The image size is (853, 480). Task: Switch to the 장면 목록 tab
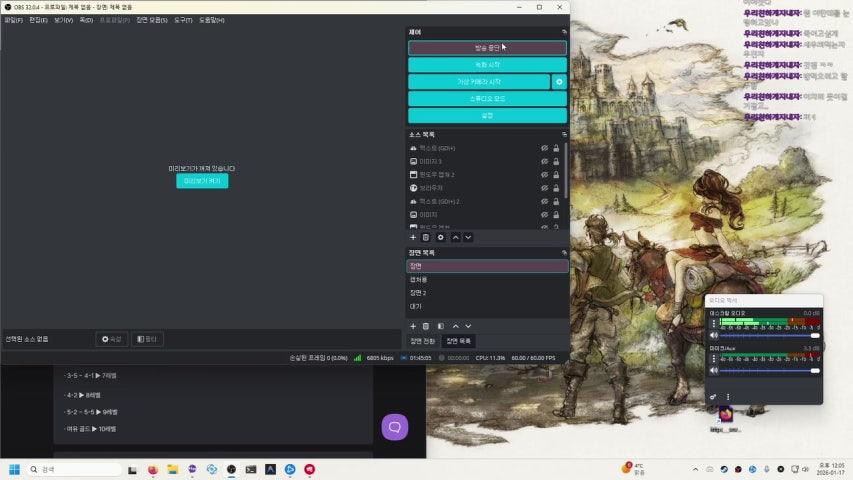459,341
